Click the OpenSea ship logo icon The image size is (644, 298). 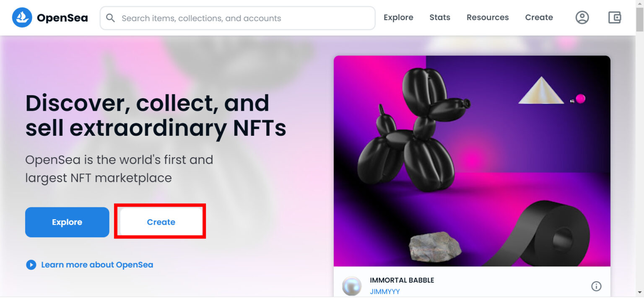point(22,18)
